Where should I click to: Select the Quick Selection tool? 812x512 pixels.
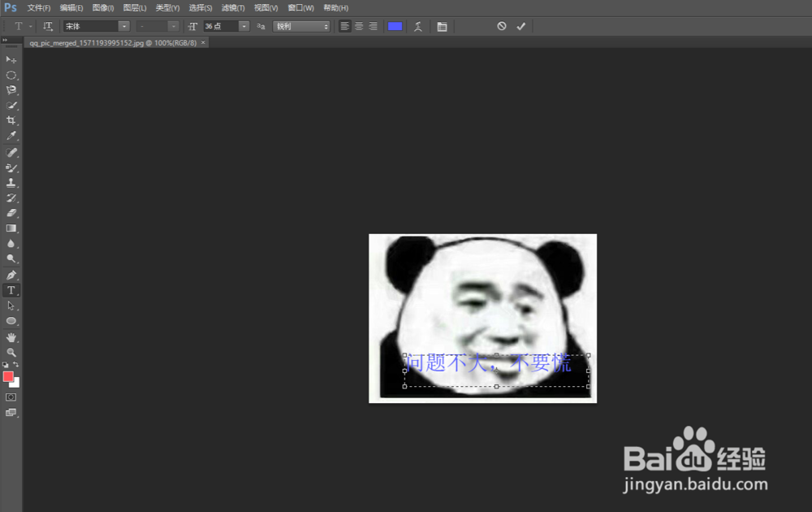[x=11, y=105]
